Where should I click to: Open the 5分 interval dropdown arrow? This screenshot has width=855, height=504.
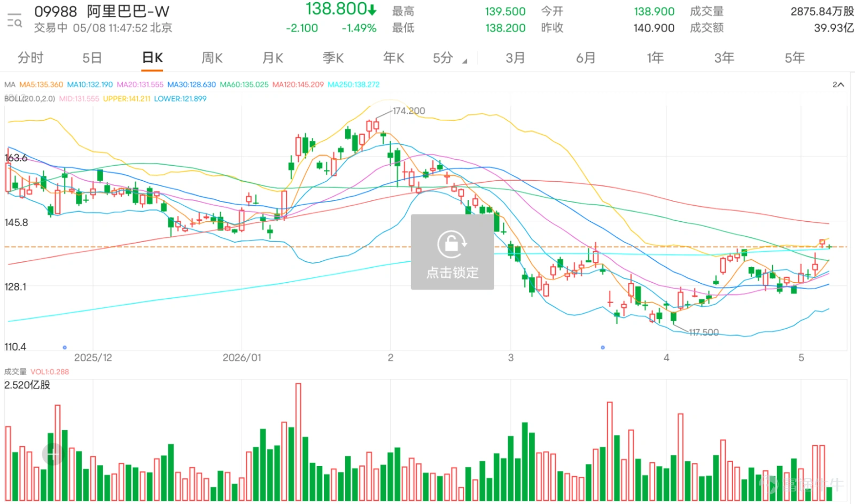(x=464, y=61)
